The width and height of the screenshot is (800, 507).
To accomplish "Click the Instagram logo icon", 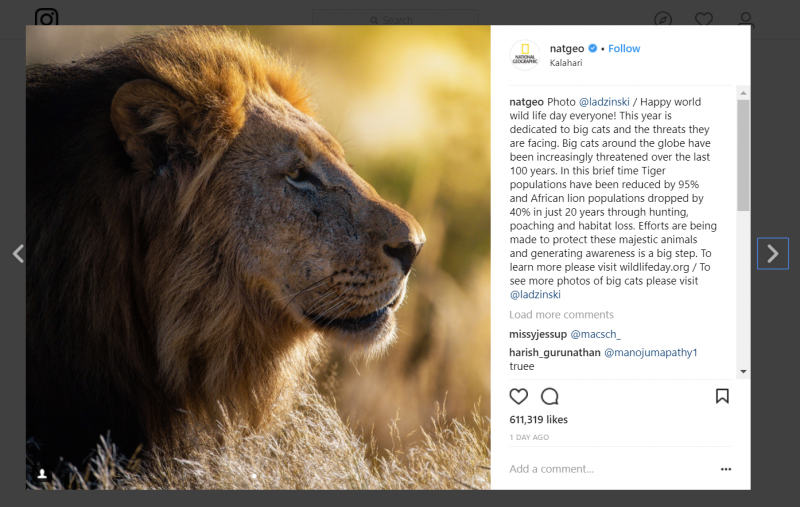I will pyautogui.click(x=46, y=17).
